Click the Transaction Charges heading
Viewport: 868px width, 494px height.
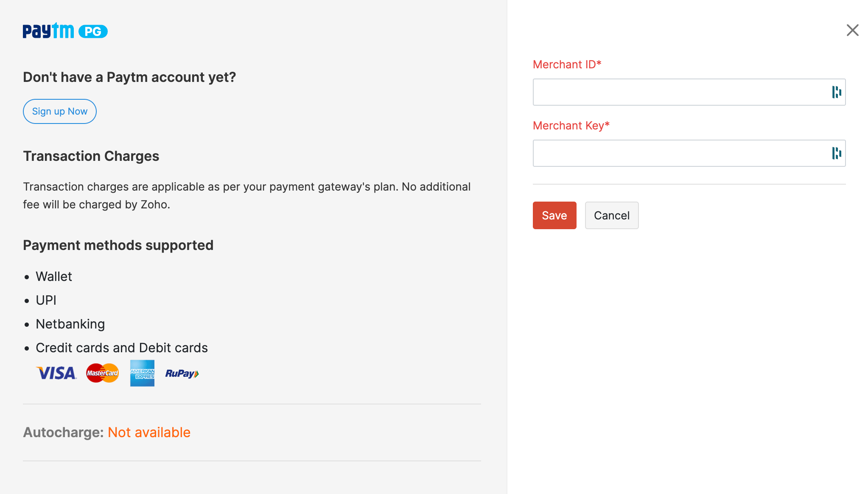[91, 156]
